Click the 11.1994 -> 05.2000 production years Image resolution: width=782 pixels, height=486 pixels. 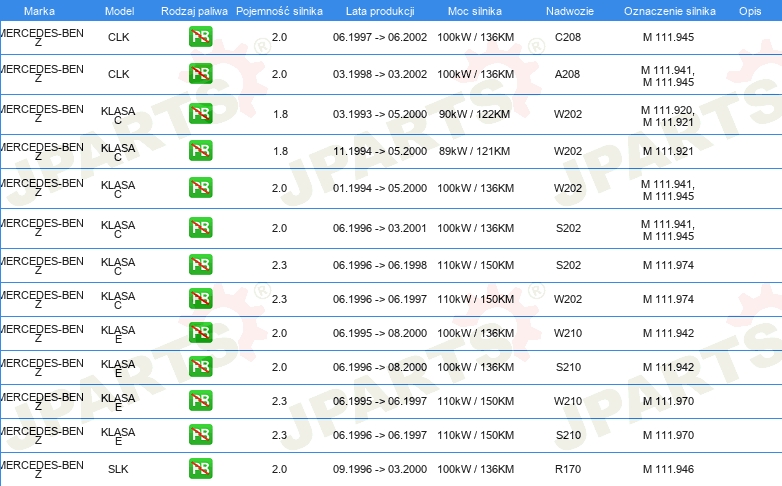[x=380, y=151]
